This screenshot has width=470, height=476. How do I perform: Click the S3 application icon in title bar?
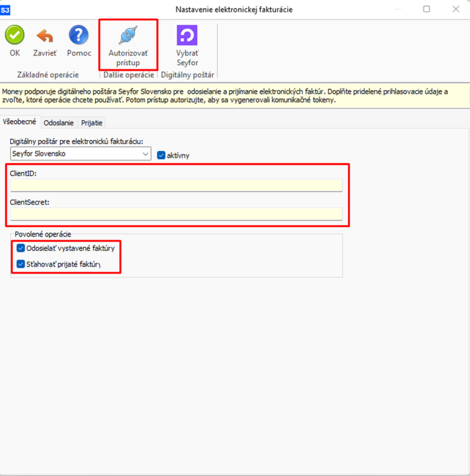click(5, 10)
